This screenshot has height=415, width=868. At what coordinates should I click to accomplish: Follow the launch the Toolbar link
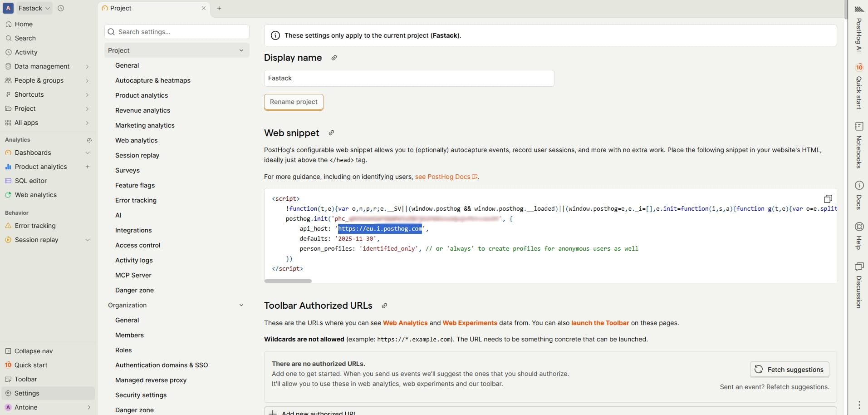600,323
